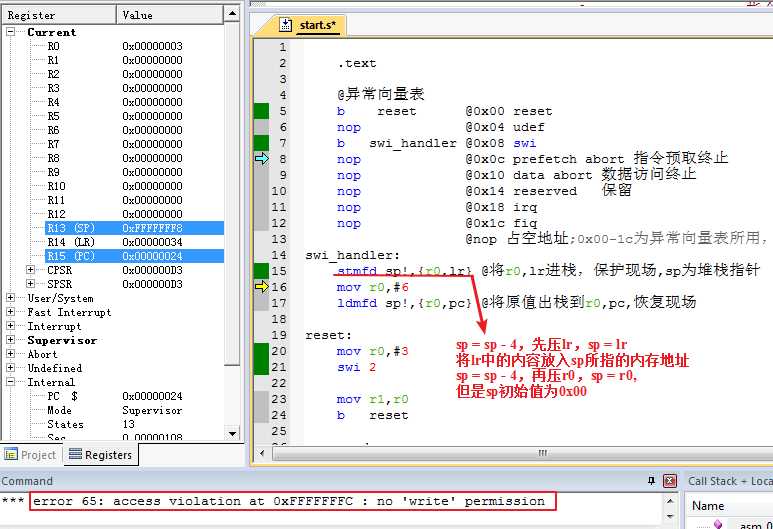Pin the Command window
This screenshot has width=773, height=529.
[652, 481]
